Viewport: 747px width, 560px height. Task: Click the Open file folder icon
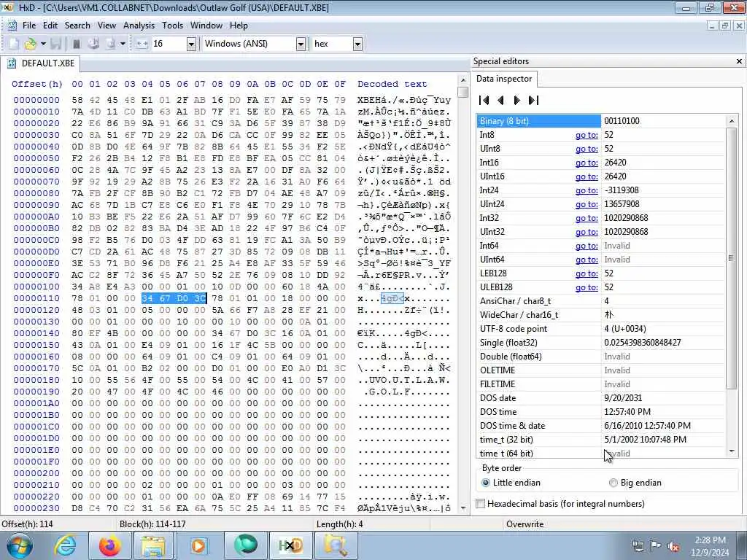point(31,44)
